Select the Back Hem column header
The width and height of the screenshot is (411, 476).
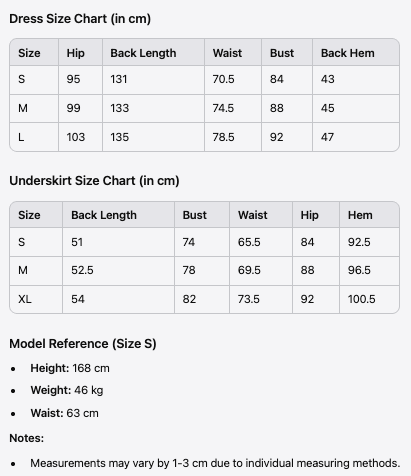click(348, 53)
